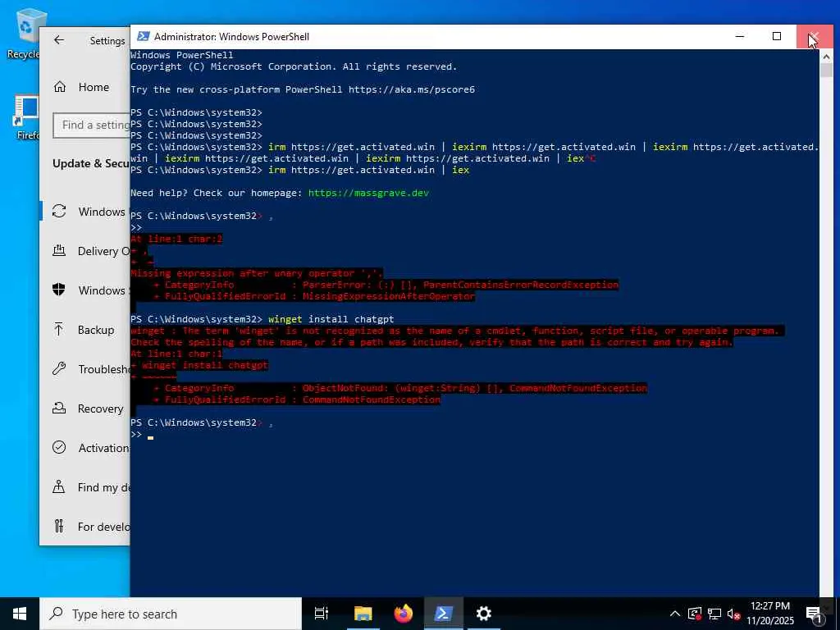Open Windows Security in Settings sidebar

[85, 290]
